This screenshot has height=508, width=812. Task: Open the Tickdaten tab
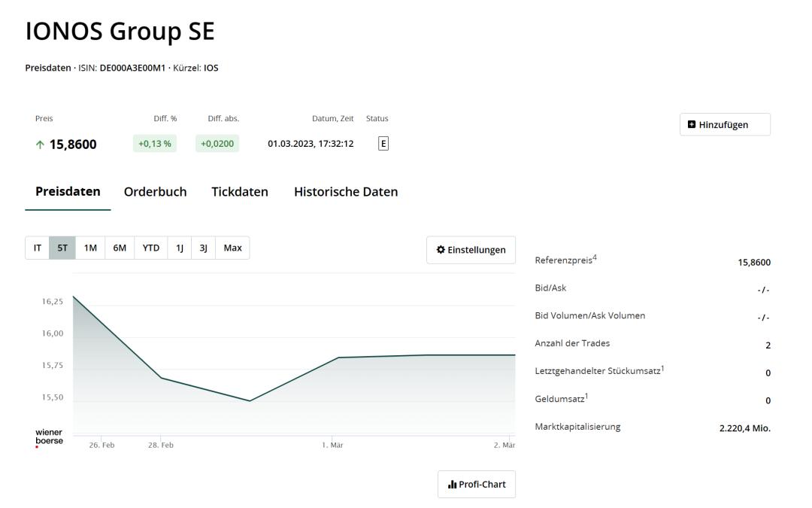click(239, 192)
